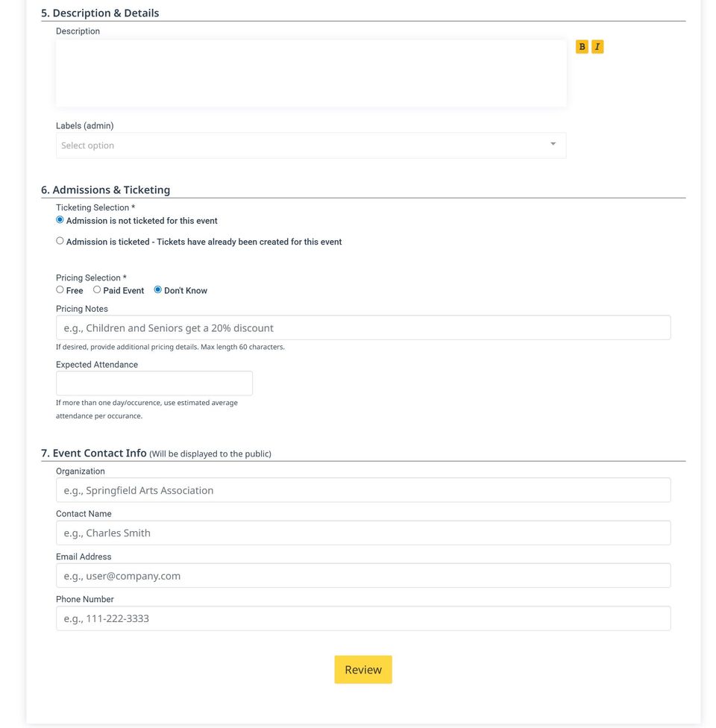Click the Contact Name field

tap(363, 533)
